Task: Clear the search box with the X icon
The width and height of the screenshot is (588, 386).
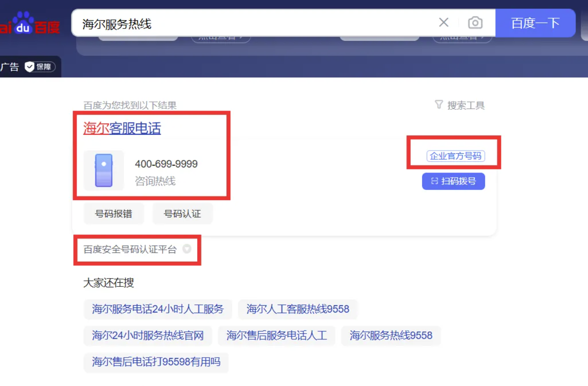Action: [x=444, y=22]
